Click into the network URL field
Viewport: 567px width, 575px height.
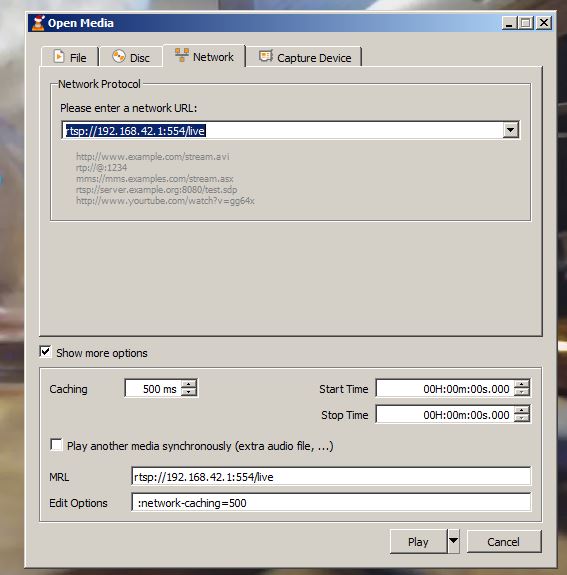click(283, 130)
